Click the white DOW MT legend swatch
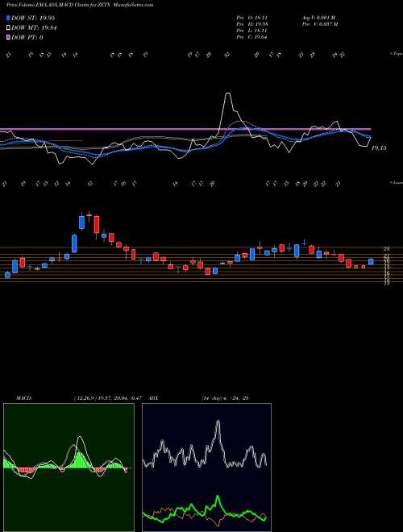The width and height of the screenshot is (403, 532). (x=8, y=28)
